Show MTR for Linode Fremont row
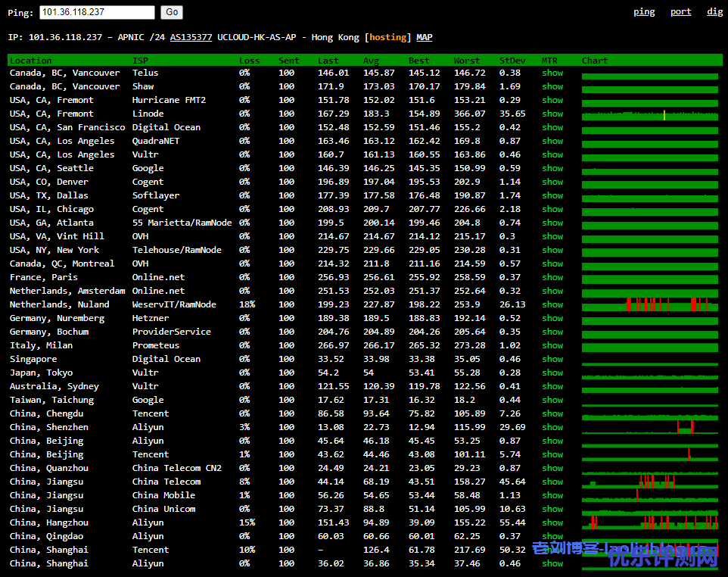The width and height of the screenshot is (728, 577). (x=552, y=114)
